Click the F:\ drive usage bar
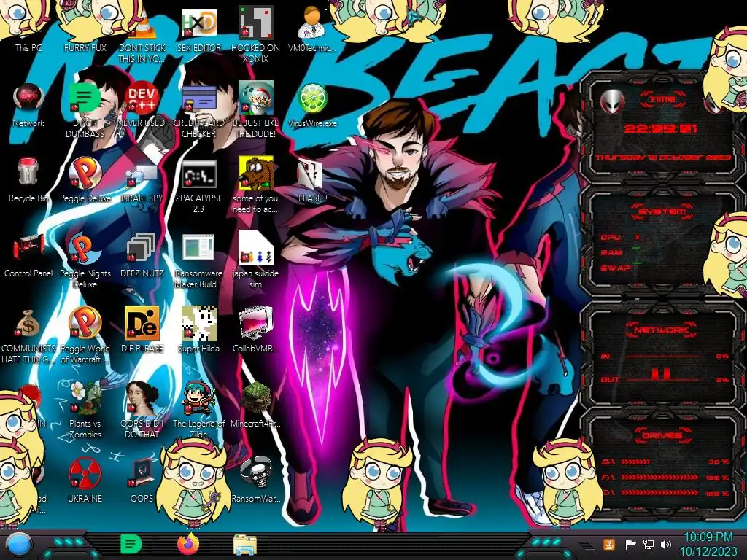The width and height of the screenshot is (747, 560). (659, 477)
